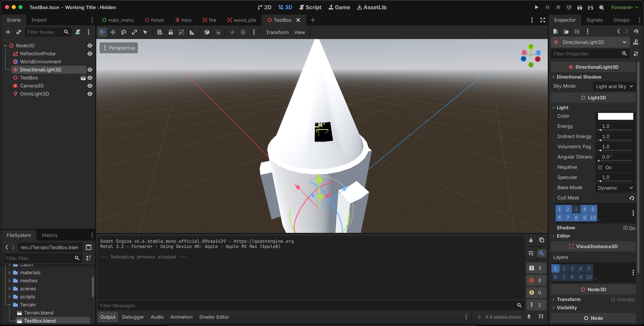Toggle distraction-free mode icon
The image size is (644, 326).
click(x=543, y=20)
